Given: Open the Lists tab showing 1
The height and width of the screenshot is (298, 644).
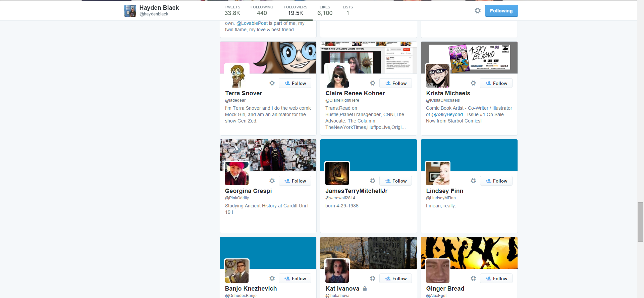Looking at the screenshot, I should (348, 11).
